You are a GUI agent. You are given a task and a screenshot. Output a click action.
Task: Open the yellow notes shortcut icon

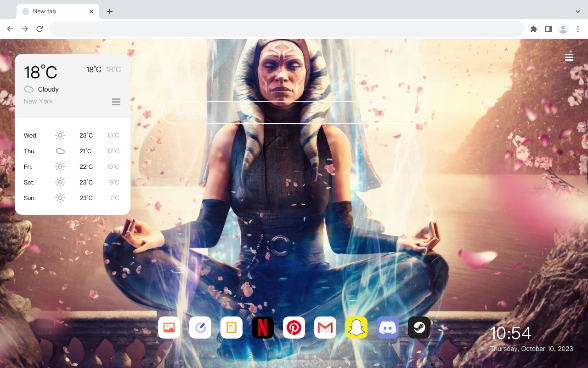click(232, 328)
